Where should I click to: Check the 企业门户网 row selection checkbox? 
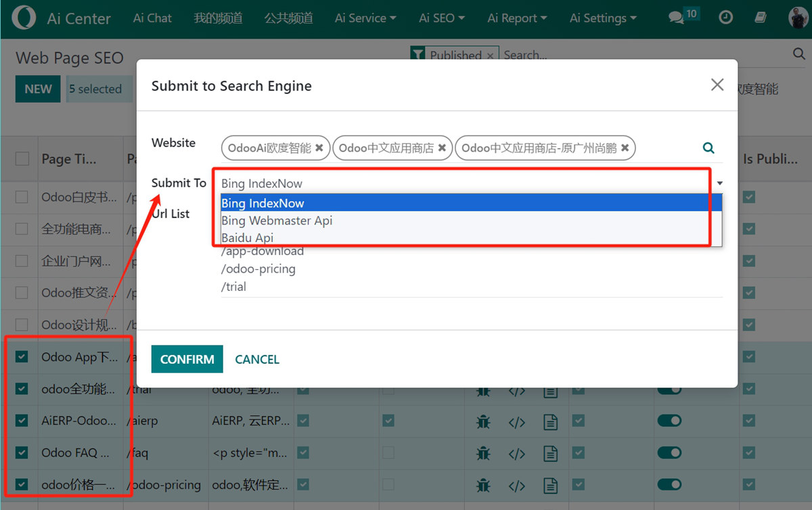click(22, 260)
